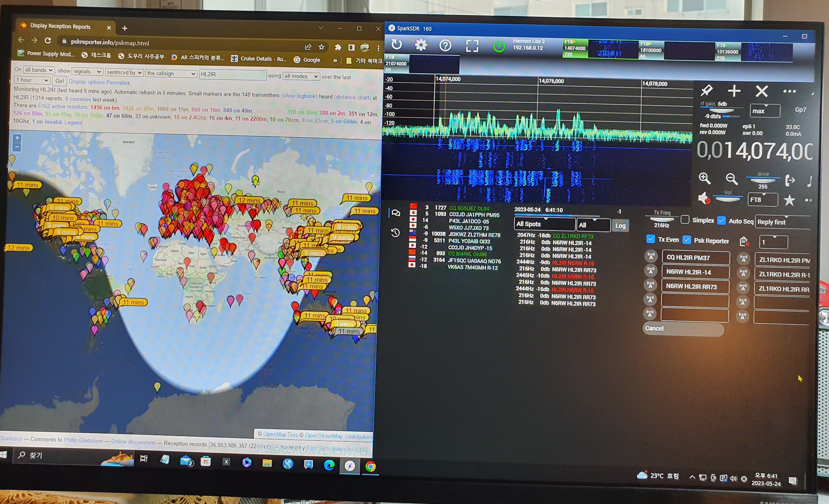Viewport: 829px width, 504px height.
Task: Toggle fullscreen with the bracket icon
Action: [x=472, y=46]
